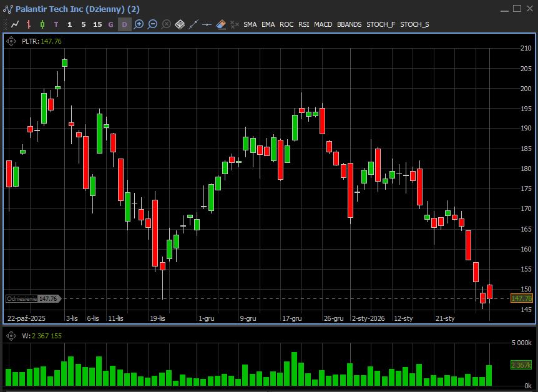Open the volume panel move handle
This screenshot has width=538, height=392.
[11, 336]
